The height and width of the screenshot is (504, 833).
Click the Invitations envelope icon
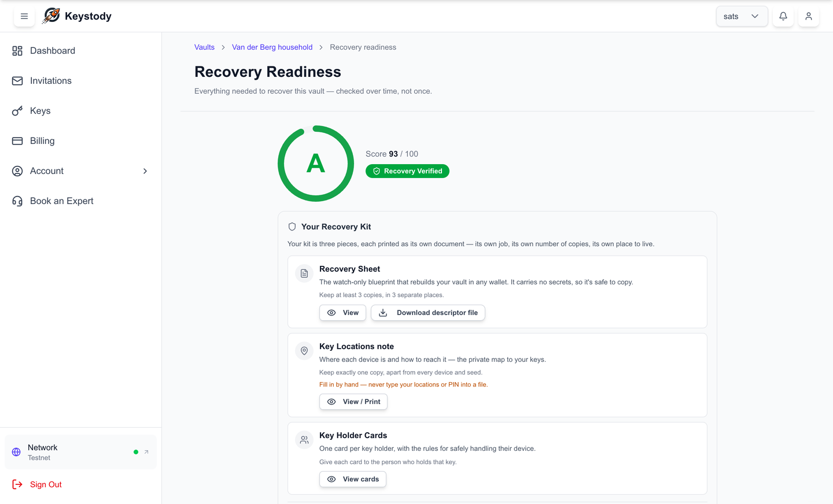coord(17,81)
